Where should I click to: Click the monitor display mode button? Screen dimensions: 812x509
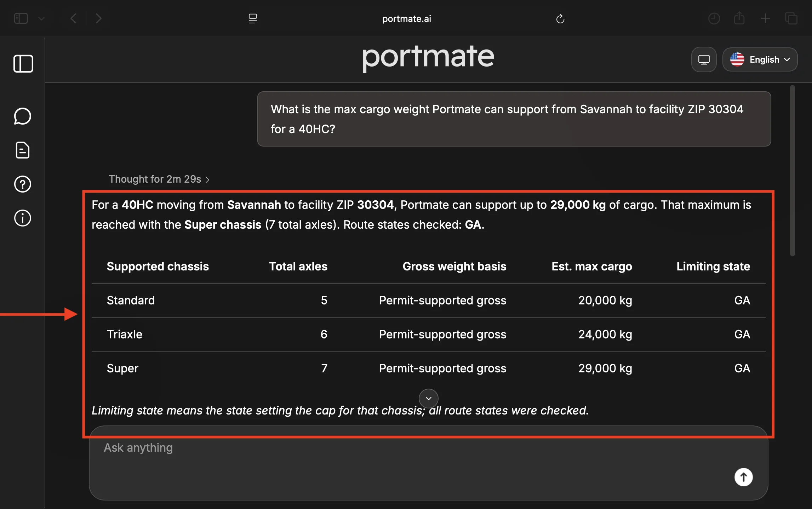pos(704,59)
